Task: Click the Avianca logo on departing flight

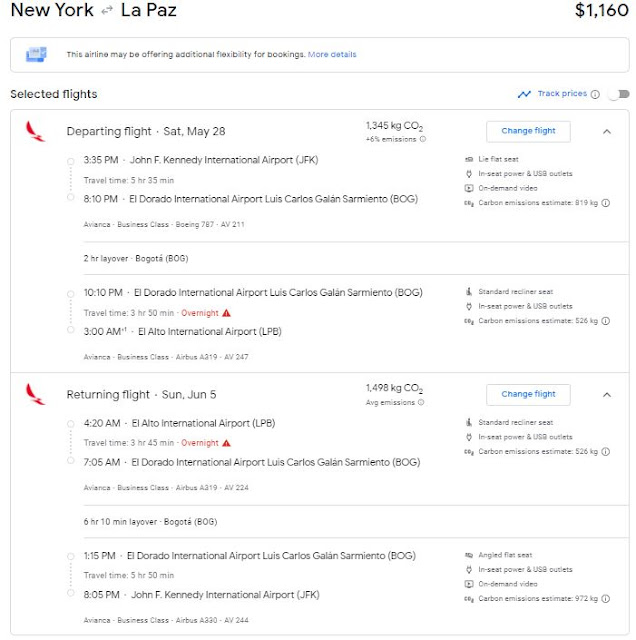Action: coord(36,131)
